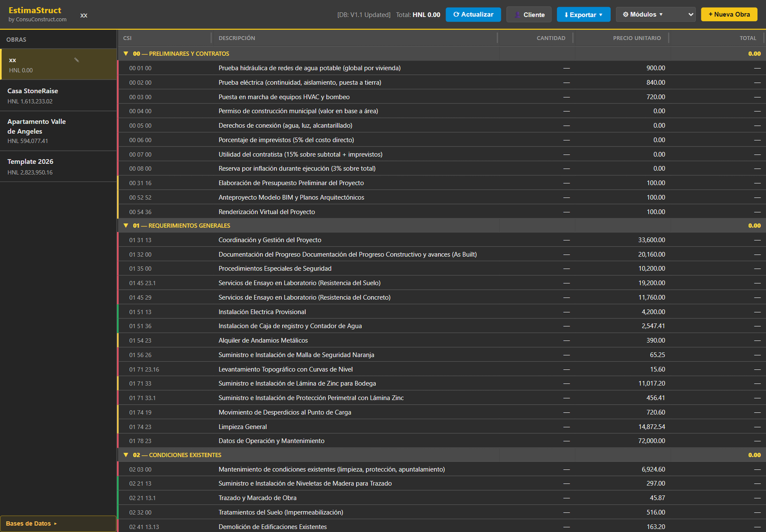
Task: Click the + Nueva Obra button
Action: (x=729, y=14)
